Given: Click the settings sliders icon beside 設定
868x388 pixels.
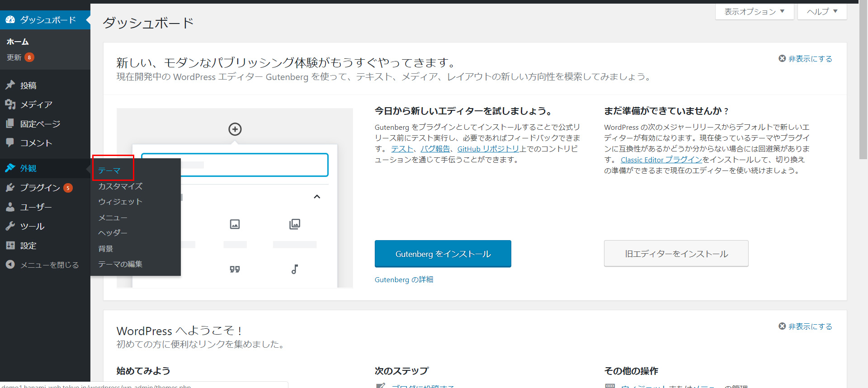Looking at the screenshot, I should click(10, 246).
